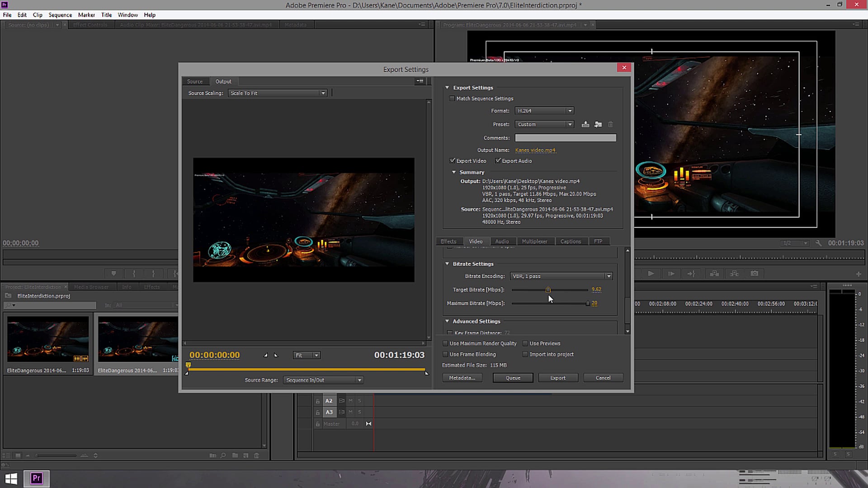This screenshot has height=488, width=868.
Task: Click Target Bitrate slider handle
Action: pyautogui.click(x=548, y=290)
